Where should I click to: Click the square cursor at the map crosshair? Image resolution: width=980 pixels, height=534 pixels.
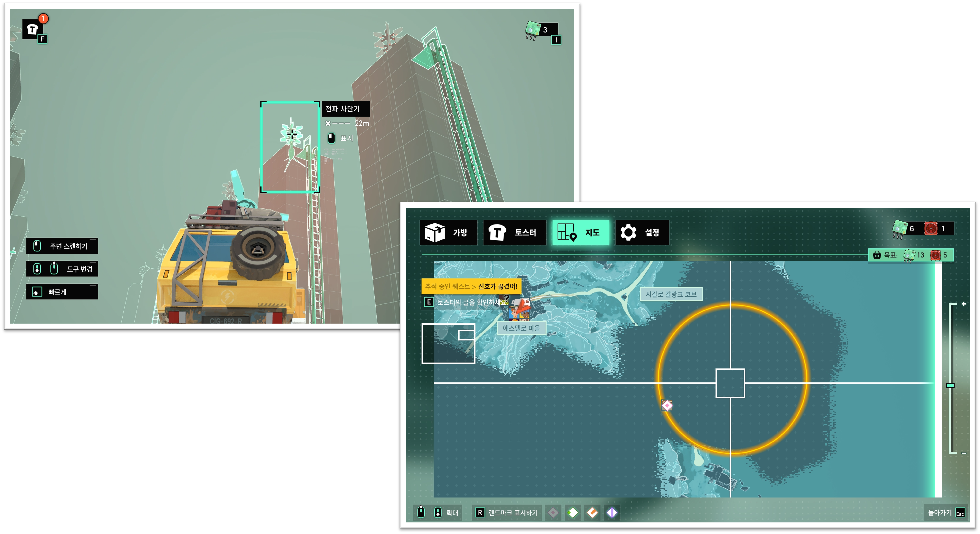(x=730, y=383)
